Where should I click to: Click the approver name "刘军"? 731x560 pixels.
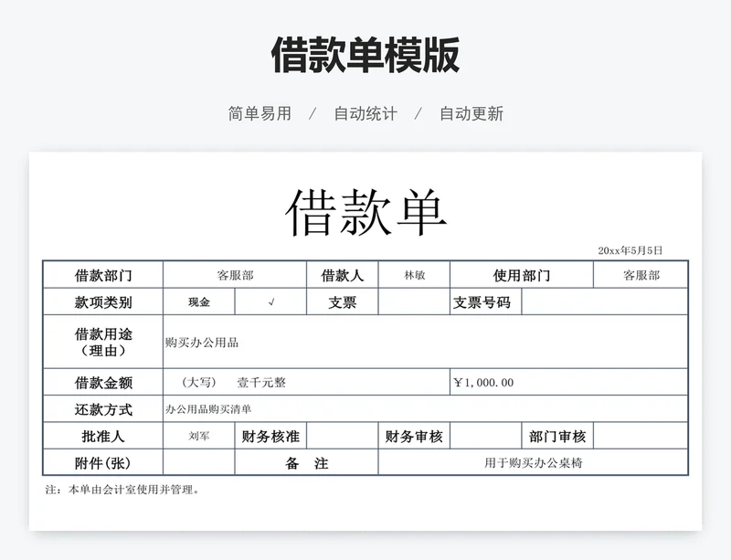199,436
